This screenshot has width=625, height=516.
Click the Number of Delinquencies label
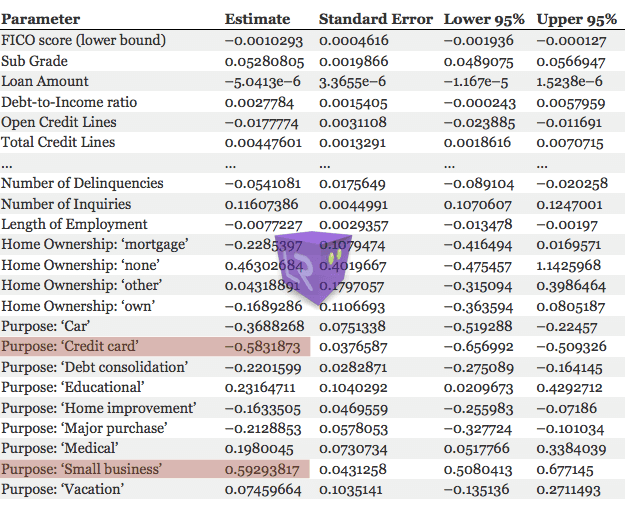point(82,183)
